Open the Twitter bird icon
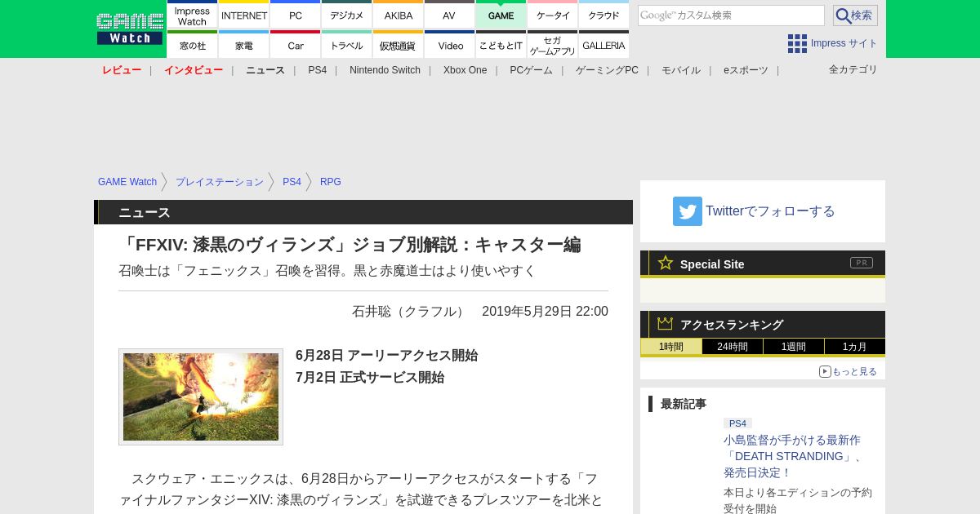 [x=688, y=211]
